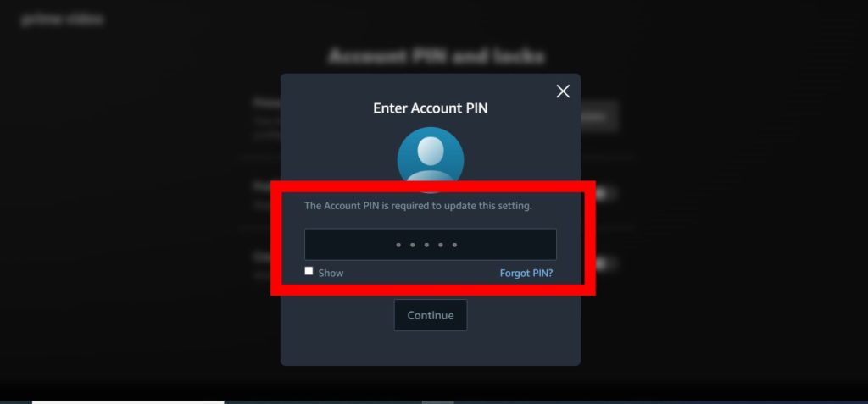Tick the Show PIN checkbox

(x=309, y=271)
